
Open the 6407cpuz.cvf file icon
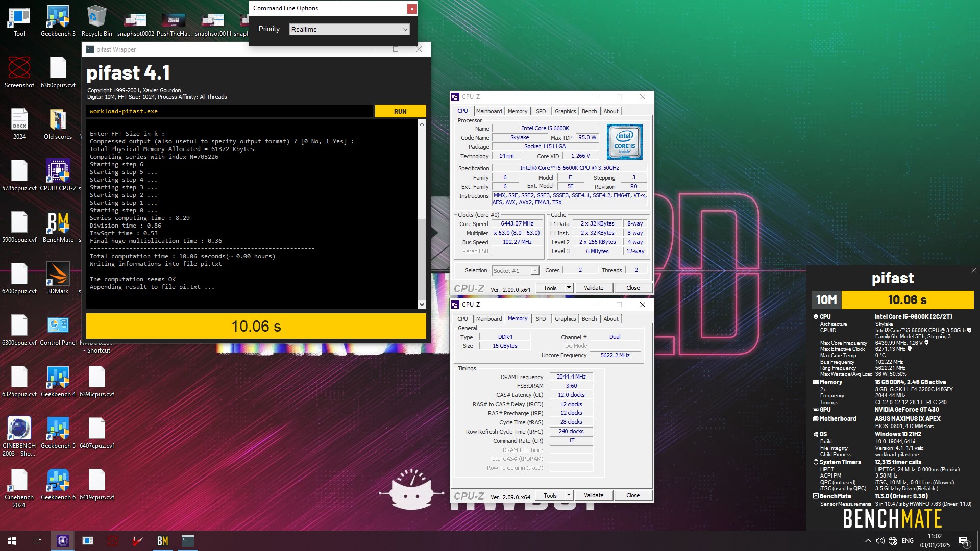97,433
